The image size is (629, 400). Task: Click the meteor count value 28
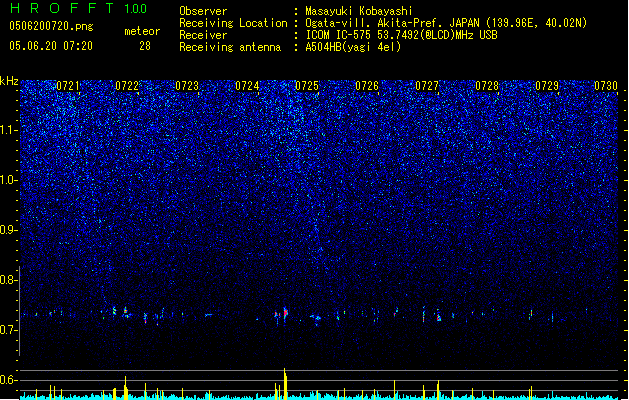point(145,46)
